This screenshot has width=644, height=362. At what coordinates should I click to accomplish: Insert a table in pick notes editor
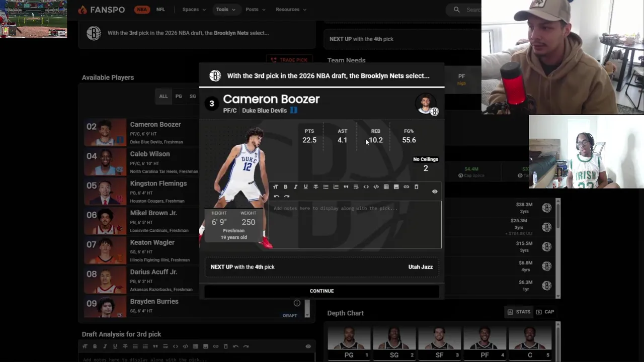click(386, 187)
